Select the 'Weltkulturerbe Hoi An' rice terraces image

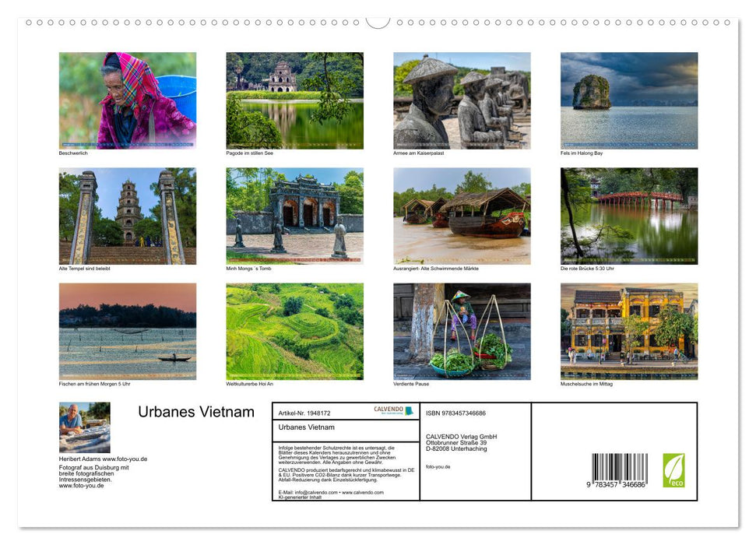(294, 331)
